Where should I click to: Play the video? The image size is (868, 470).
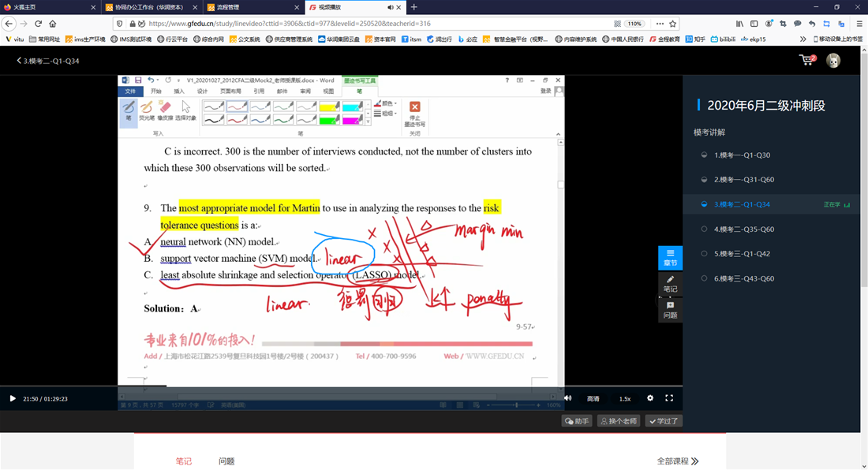pyautogui.click(x=12, y=399)
